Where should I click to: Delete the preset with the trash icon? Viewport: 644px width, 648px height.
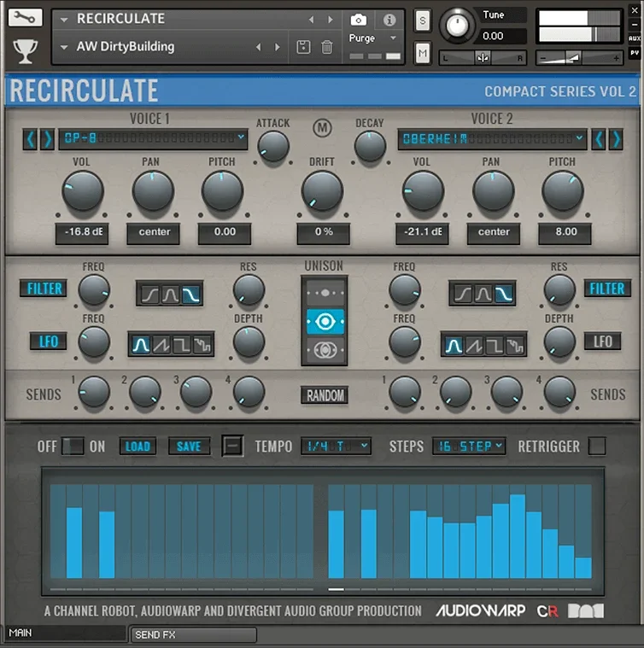pos(326,47)
